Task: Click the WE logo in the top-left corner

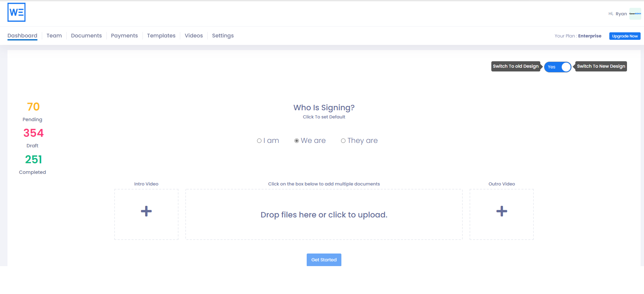Action: pyautogui.click(x=16, y=12)
